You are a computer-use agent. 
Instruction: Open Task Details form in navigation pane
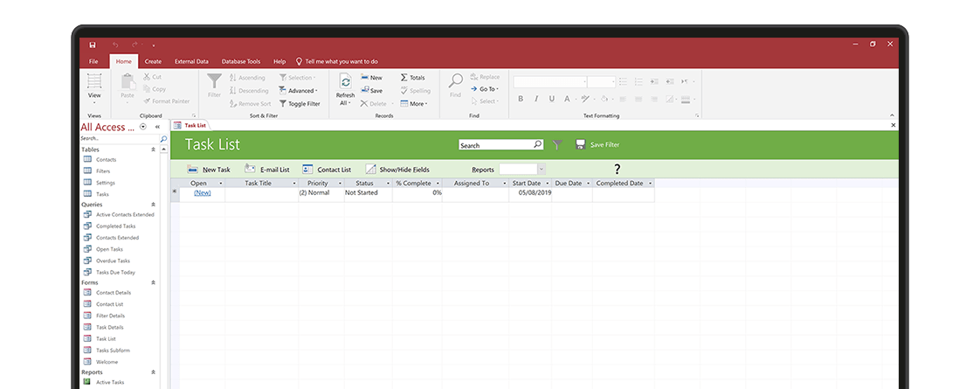coord(109,327)
